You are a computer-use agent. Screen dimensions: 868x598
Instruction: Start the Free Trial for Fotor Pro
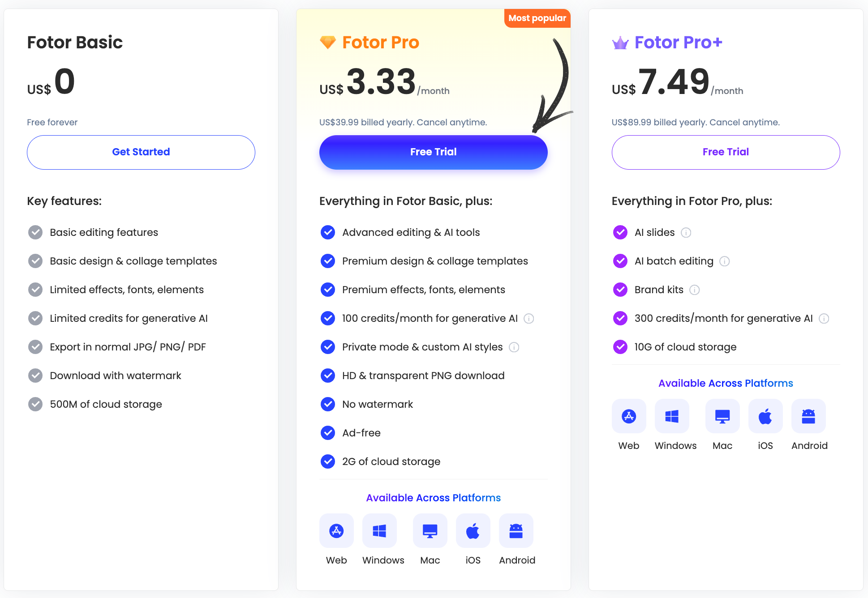[433, 152]
